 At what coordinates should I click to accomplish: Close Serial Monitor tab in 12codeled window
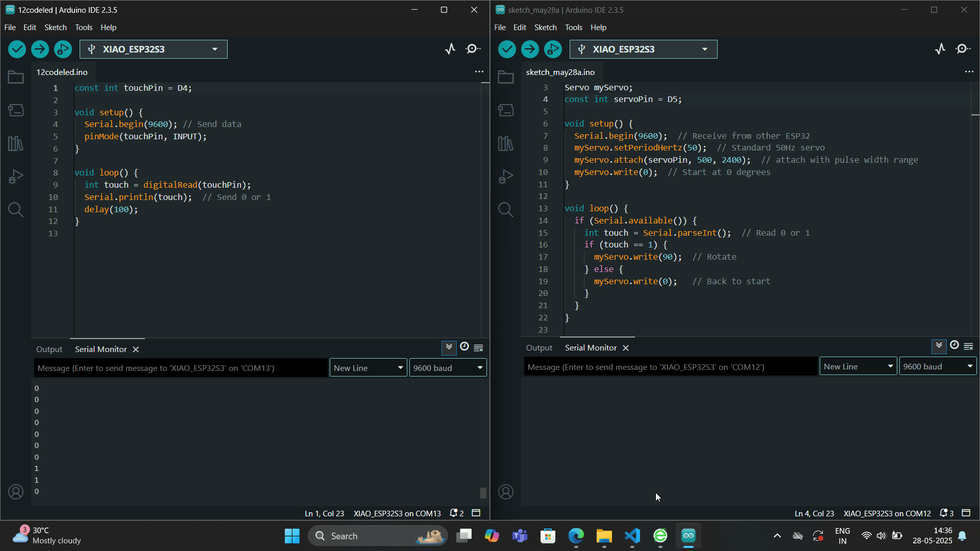136,349
